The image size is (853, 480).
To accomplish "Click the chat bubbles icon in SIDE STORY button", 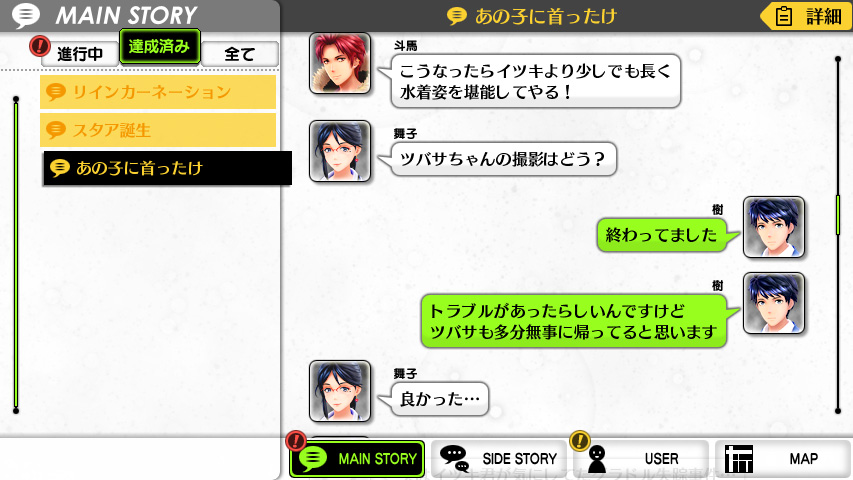I will pyautogui.click(x=455, y=458).
